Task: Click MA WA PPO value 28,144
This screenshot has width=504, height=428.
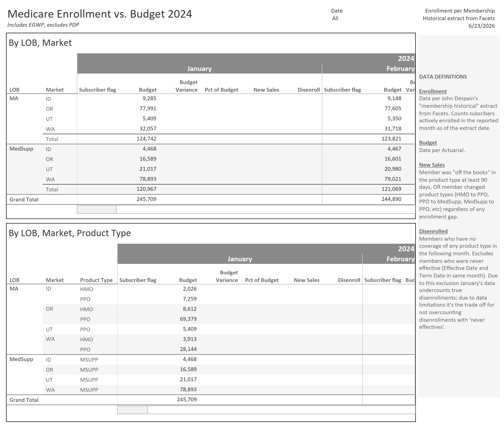Action: tap(188, 349)
